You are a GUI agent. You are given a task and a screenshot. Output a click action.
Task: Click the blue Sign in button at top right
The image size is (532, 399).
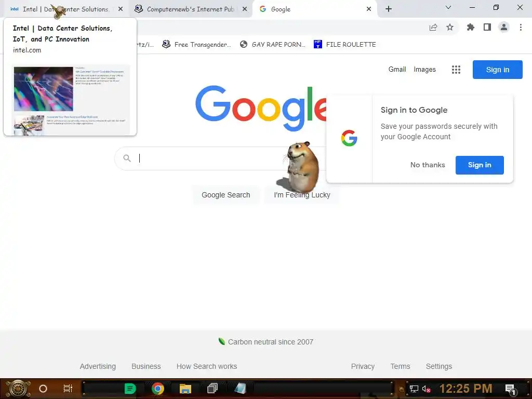click(497, 70)
